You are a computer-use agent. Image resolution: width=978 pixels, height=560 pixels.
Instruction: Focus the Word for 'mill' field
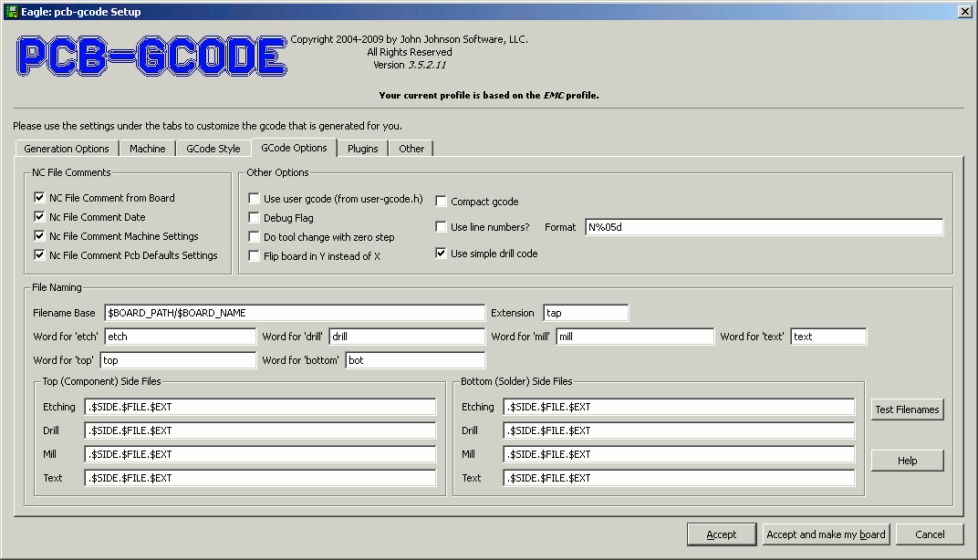pos(635,337)
